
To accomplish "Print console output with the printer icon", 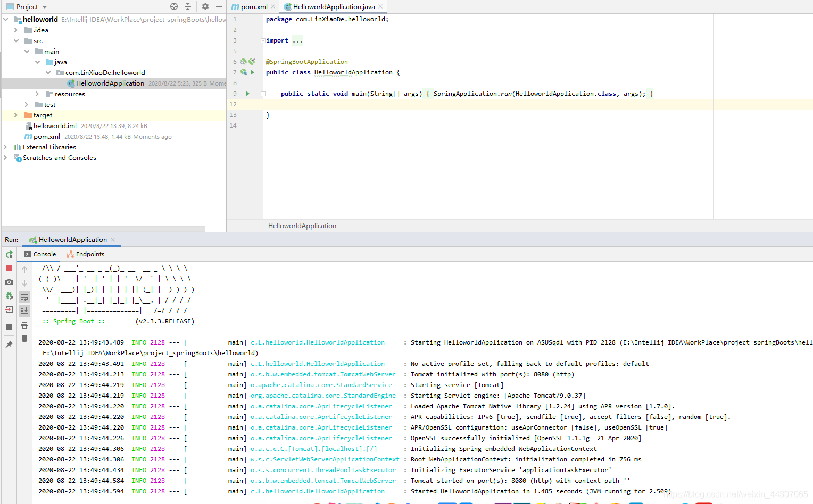I will (x=24, y=325).
